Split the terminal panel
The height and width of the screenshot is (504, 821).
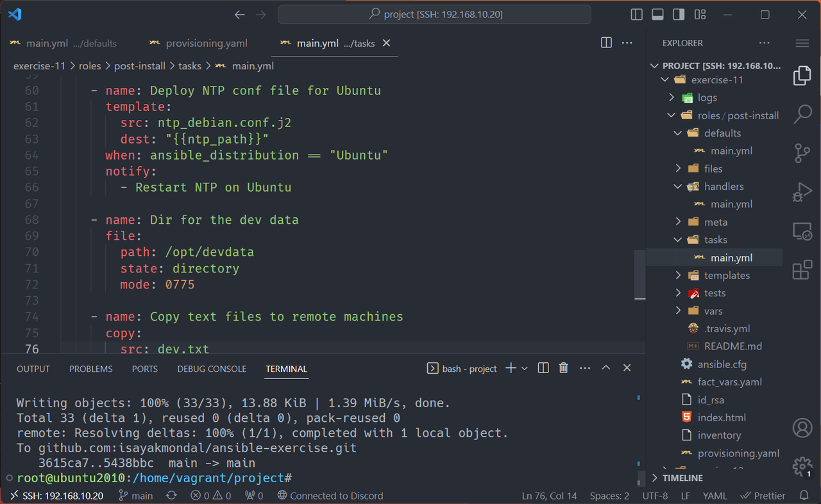543,368
